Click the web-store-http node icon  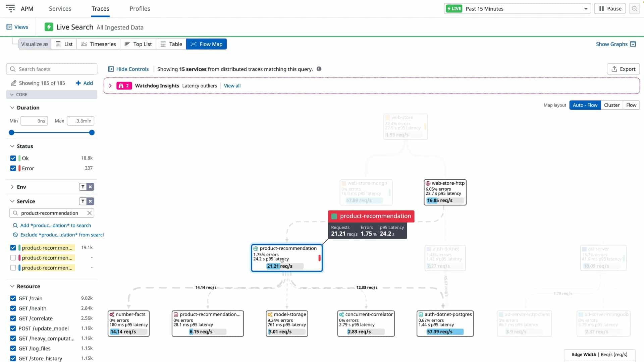pos(428,183)
